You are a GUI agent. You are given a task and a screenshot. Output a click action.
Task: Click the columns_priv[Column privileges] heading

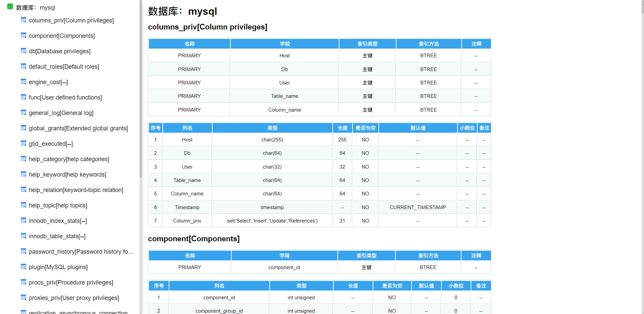coord(208,27)
